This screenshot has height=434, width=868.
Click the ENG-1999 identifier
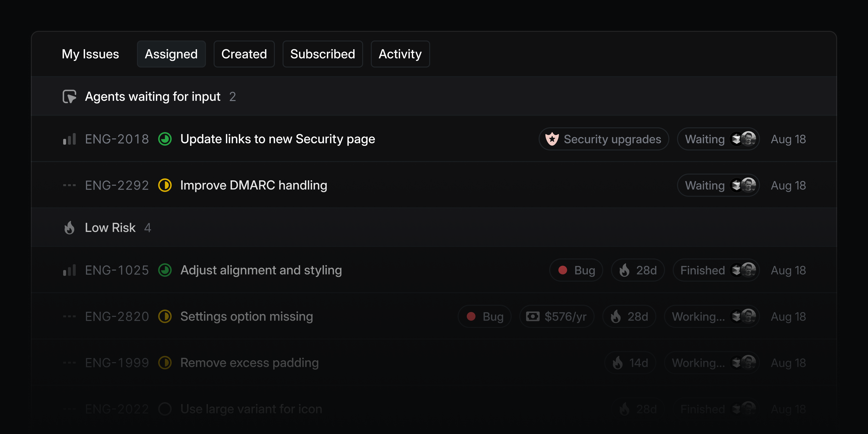click(117, 363)
